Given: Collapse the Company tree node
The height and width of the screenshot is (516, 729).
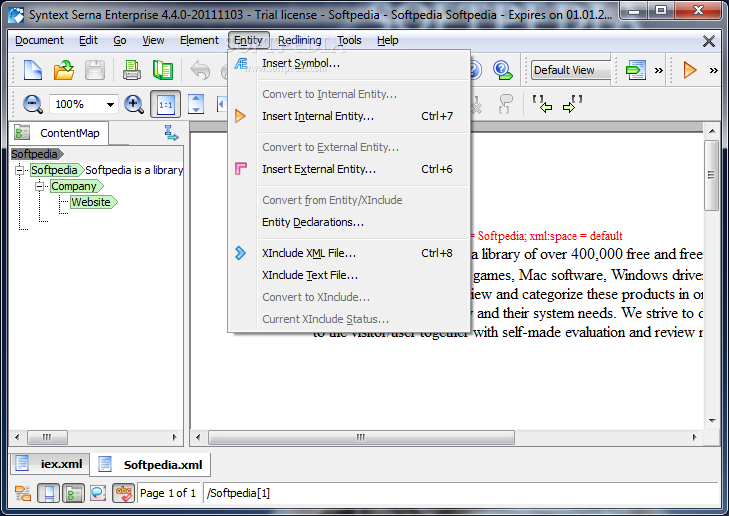Looking at the screenshot, I should coord(40,186).
